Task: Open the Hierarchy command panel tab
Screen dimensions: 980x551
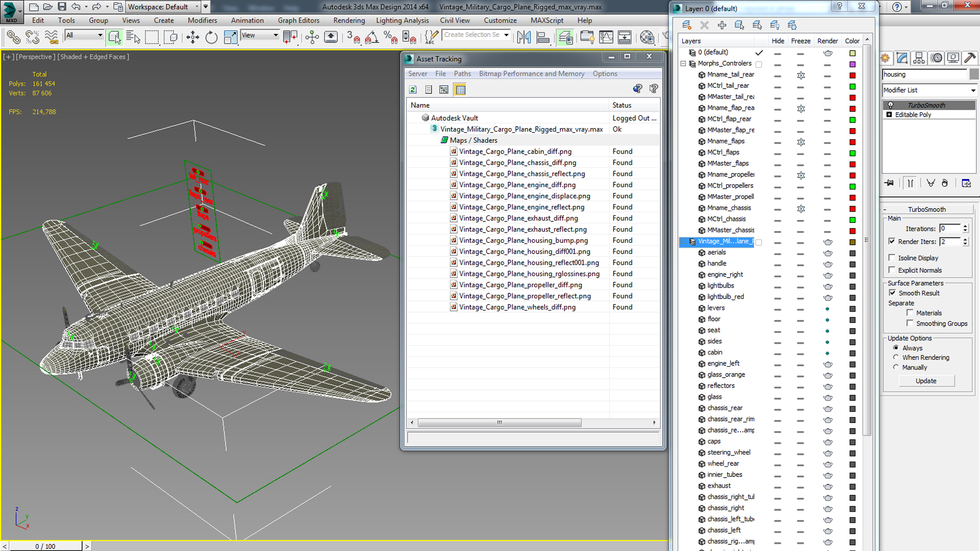Action: click(x=919, y=58)
